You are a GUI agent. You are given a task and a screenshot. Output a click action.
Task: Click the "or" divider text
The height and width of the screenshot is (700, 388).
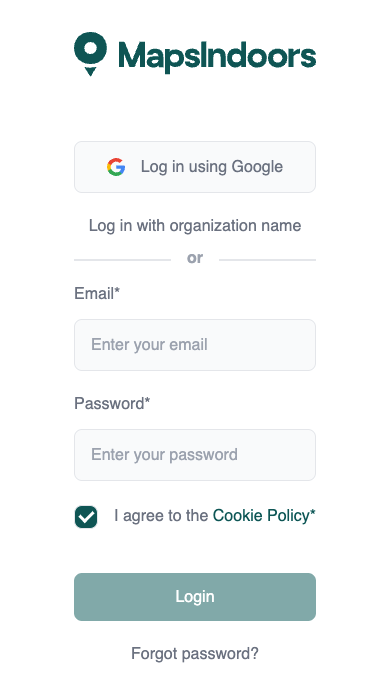click(195, 258)
